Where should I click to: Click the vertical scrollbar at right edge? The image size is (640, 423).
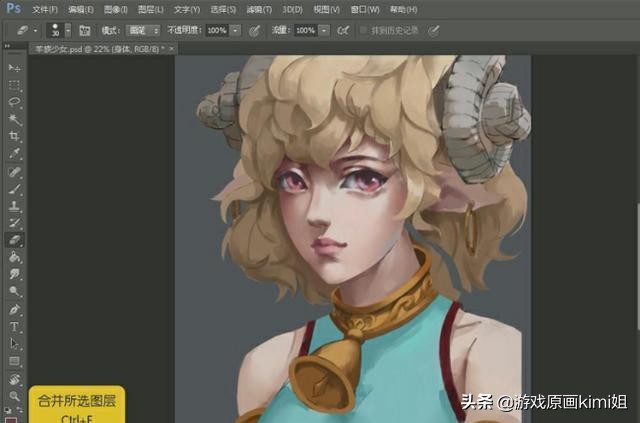[638, 265]
